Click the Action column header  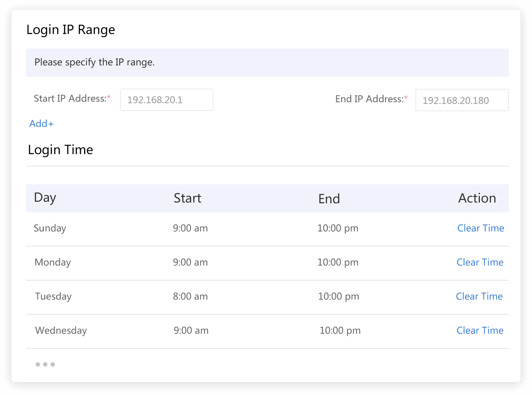click(x=477, y=198)
